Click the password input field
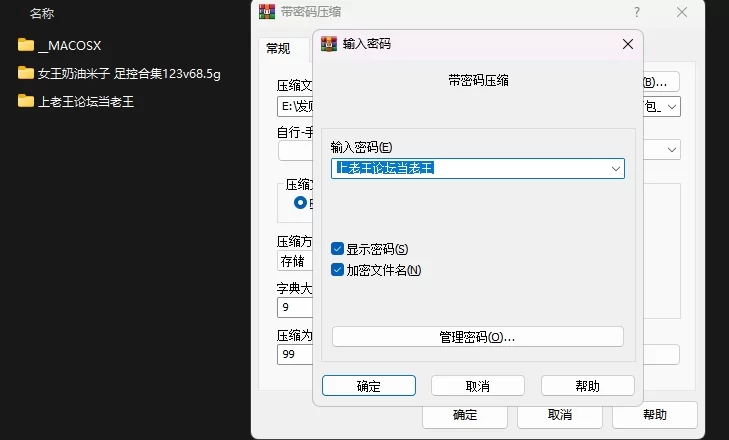729x440 pixels. (470, 169)
